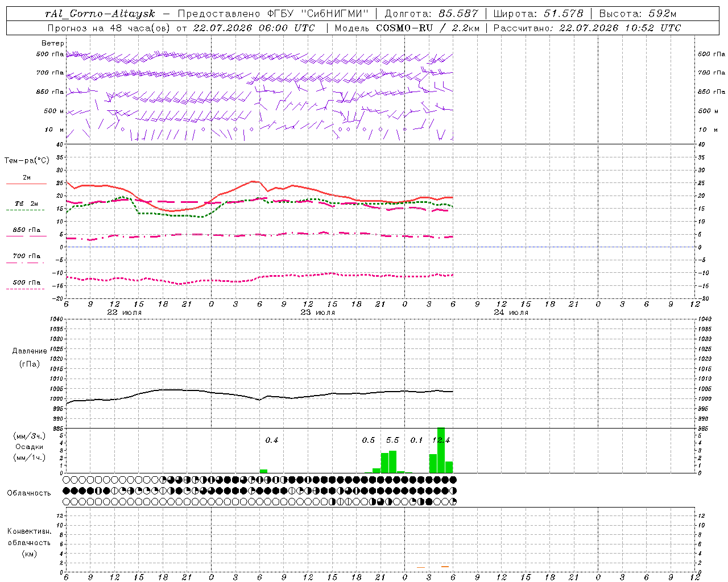Click the 23 июля date label
Screen dimensions: 728x582
[x=318, y=313]
